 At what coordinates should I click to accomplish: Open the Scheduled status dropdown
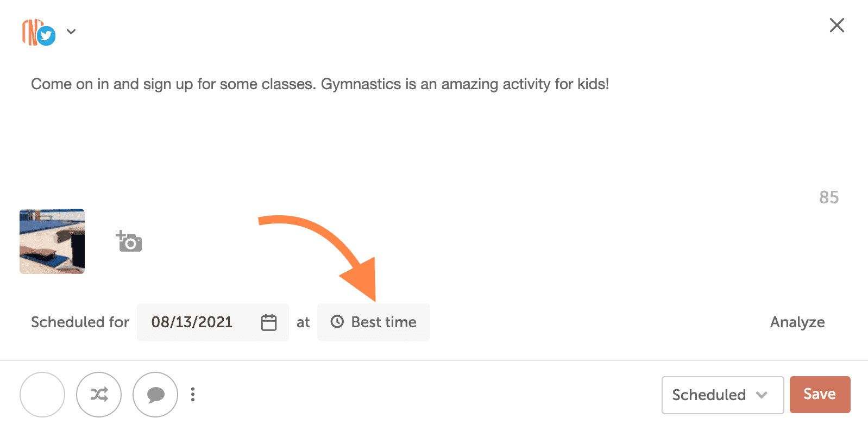click(x=709, y=395)
